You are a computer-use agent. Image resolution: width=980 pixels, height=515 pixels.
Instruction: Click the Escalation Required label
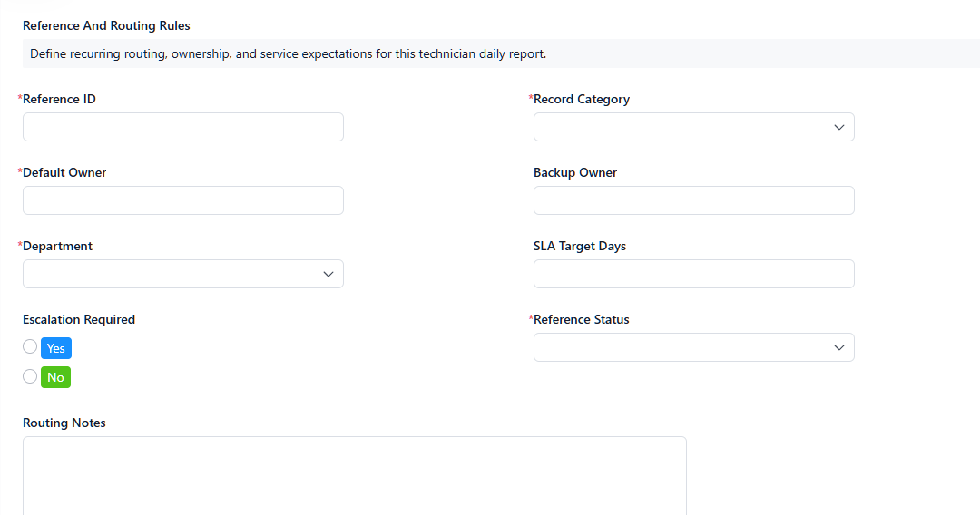pos(79,320)
